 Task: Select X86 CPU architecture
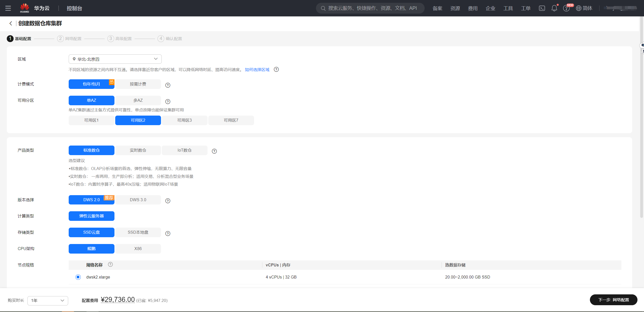[138, 249]
